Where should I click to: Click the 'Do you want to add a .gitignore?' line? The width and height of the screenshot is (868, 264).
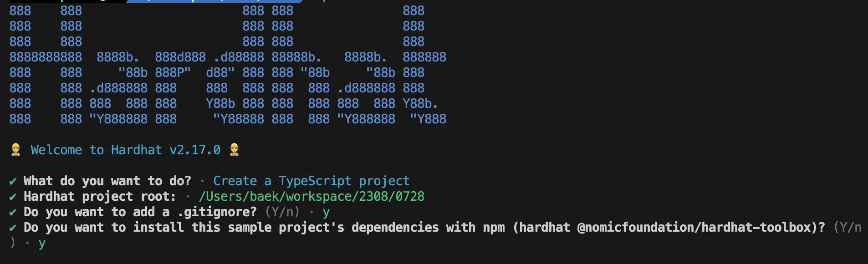click(x=140, y=212)
